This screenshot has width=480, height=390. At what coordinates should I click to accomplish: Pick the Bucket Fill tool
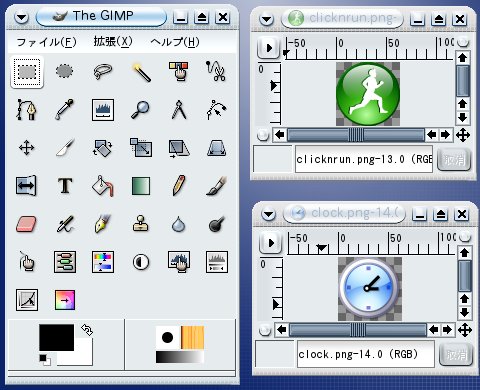tap(103, 186)
